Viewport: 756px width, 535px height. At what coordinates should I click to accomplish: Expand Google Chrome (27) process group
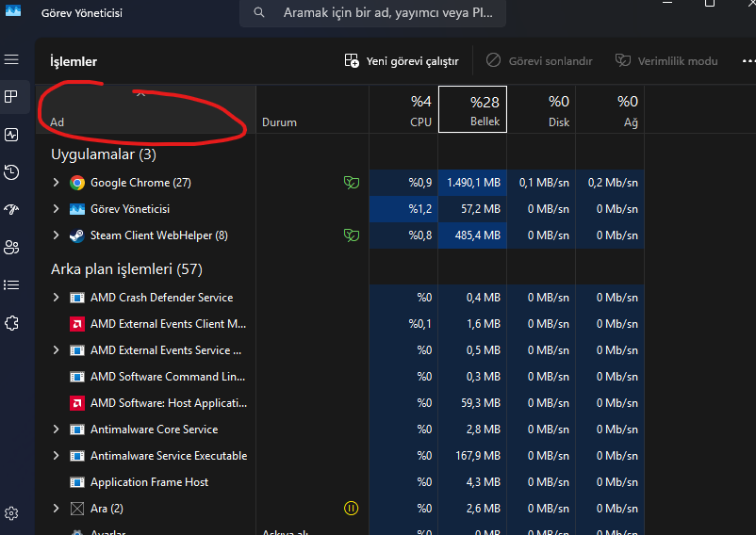56,183
